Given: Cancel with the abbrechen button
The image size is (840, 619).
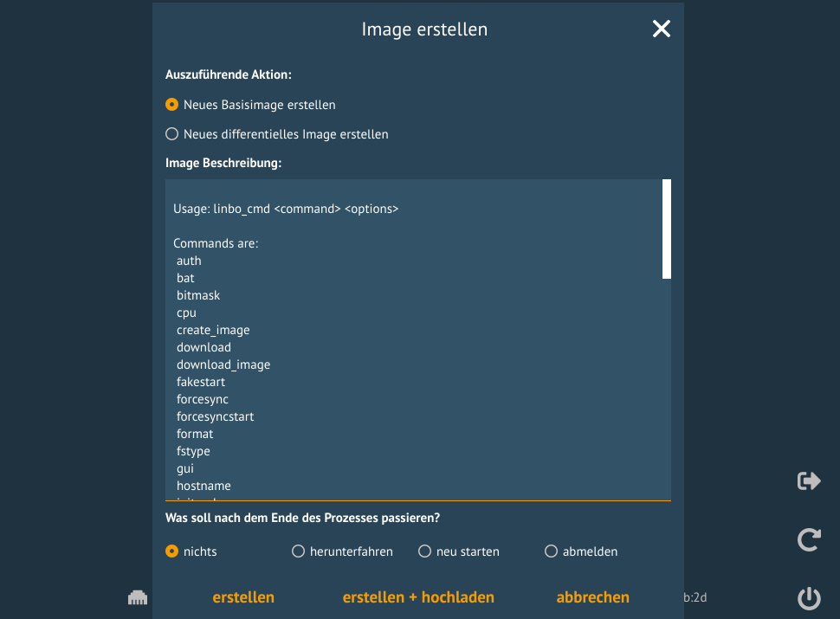Looking at the screenshot, I should tap(592, 597).
